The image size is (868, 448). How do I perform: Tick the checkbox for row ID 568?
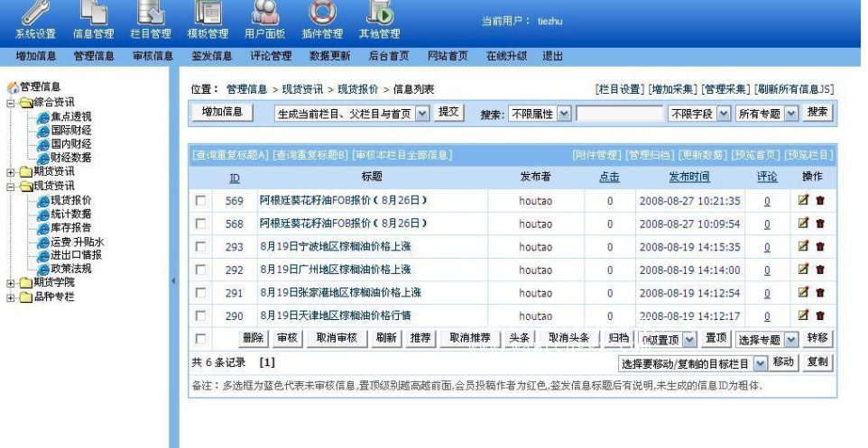(x=200, y=224)
